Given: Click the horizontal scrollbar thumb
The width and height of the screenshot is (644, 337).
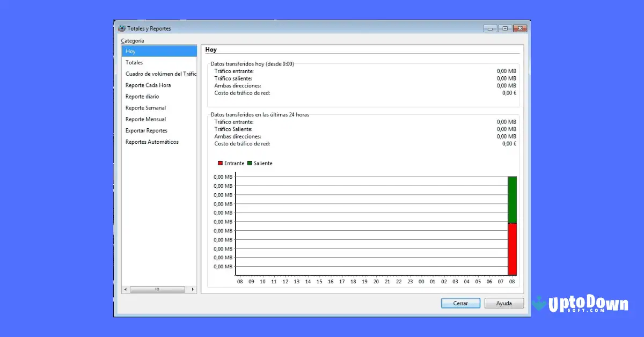Looking at the screenshot, I should [158, 289].
